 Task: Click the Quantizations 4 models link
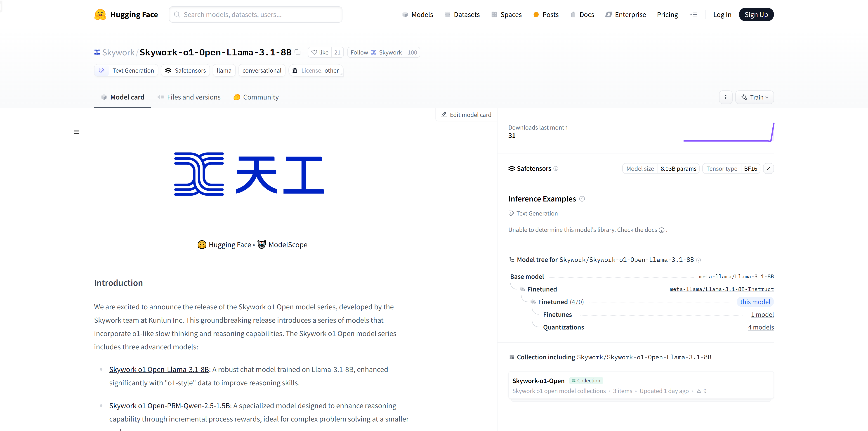click(x=761, y=327)
